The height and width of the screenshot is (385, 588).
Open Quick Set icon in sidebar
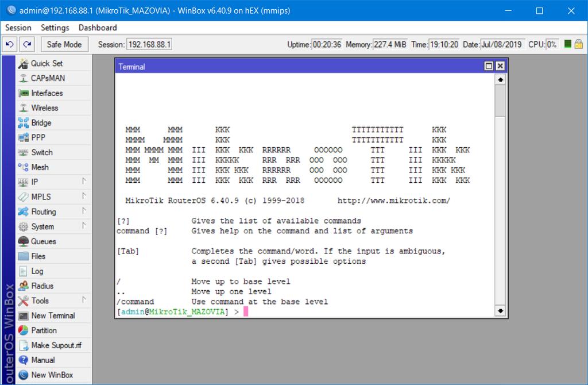pyautogui.click(x=23, y=63)
